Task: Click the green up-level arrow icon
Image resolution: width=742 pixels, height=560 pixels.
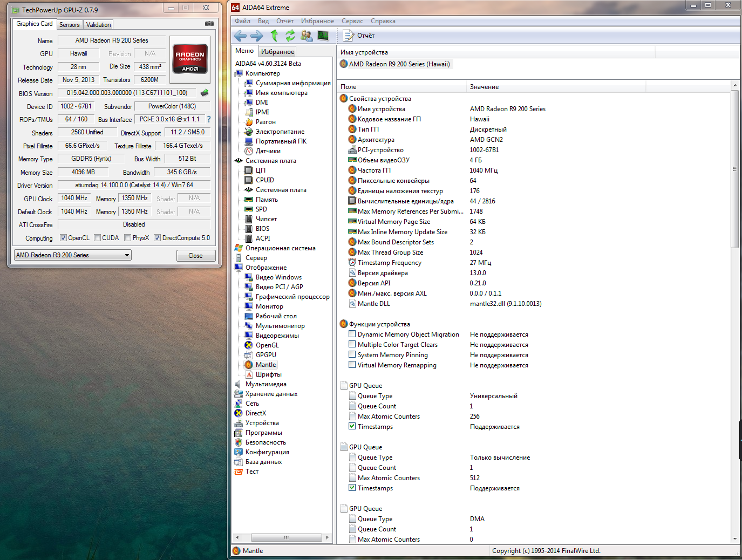Action: pyautogui.click(x=274, y=36)
